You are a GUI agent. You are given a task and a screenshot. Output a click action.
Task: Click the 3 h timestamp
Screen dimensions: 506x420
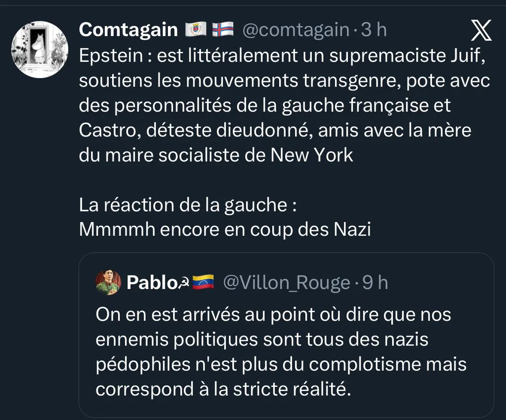pyautogui.click(x=374, y=30)
